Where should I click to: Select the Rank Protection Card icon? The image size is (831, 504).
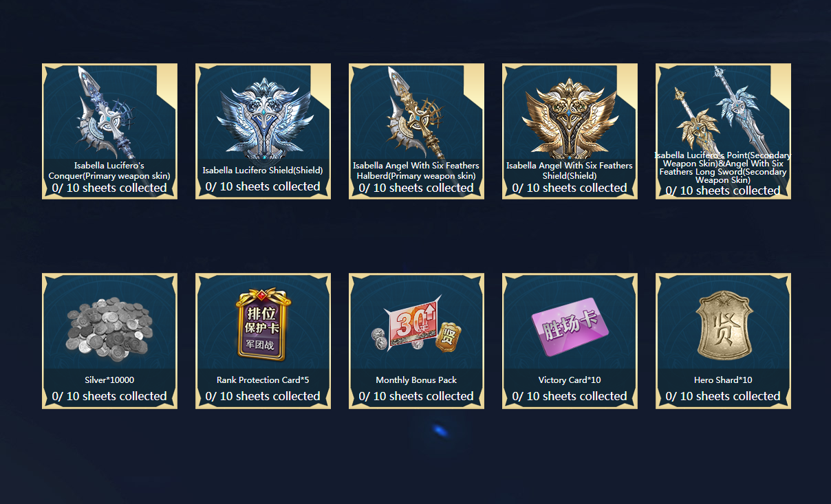(x=263, y=325)
